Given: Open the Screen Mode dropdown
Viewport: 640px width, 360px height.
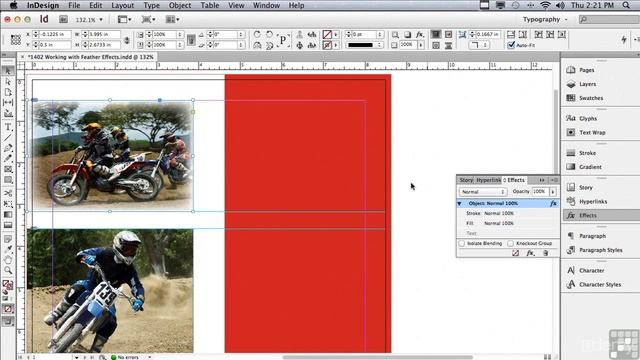Looking at the screenshot, I should tap(148, 19).
